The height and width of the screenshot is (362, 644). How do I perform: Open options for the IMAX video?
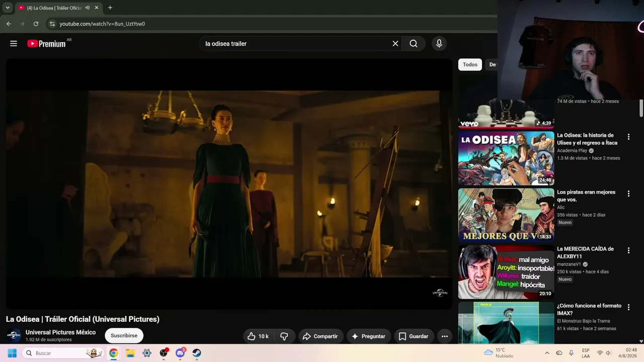(x=628, y=307)
